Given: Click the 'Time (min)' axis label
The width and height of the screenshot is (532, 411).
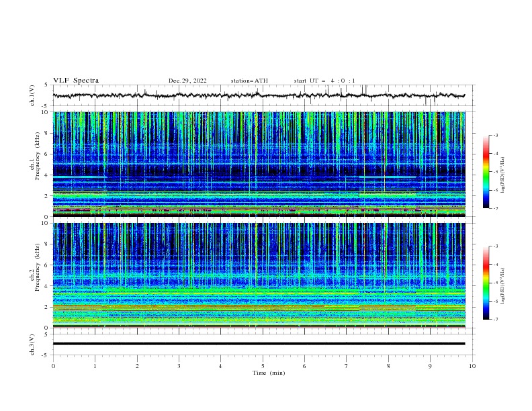Looking at the screenshot, I should (x=269, y=373).
